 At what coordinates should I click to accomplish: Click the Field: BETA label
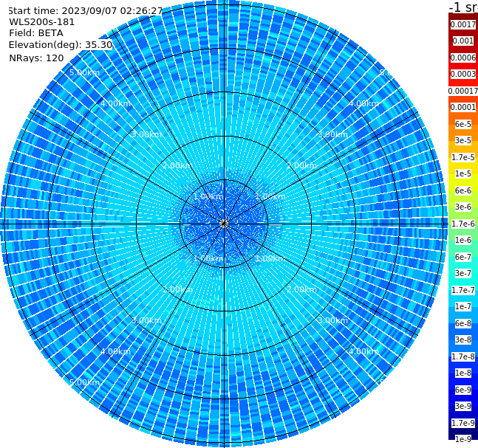coord(36,33)
